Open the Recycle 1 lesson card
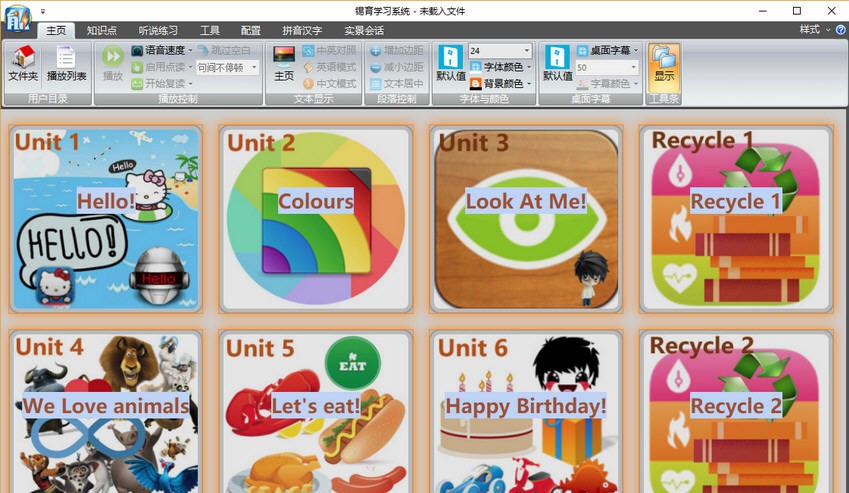Image resolution: width=849 pixels, height=493 pixels. pyautogui.click(x=736, y=219)
